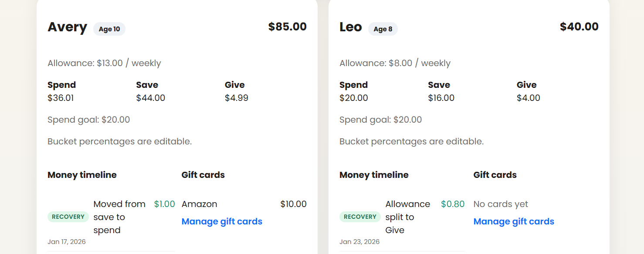
Task: Select Leo's Age 8 badge
Action: (x=383, y=29)
